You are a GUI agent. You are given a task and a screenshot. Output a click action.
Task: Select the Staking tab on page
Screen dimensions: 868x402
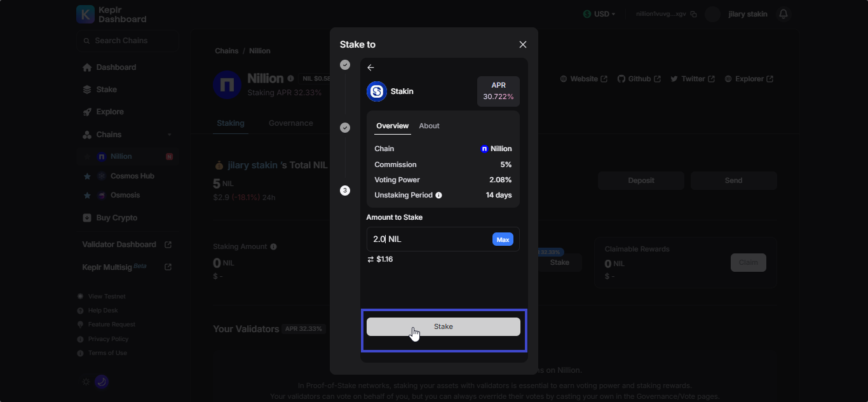(x=231, y=123)
